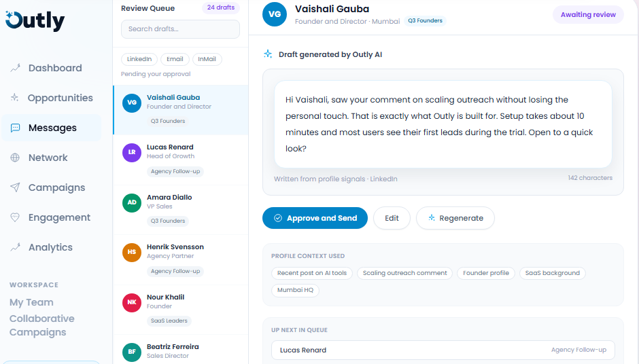The image size is (639, 364).
Task: Click Henrik Svensson's HS avatar
Action: (x=132, y=252)
